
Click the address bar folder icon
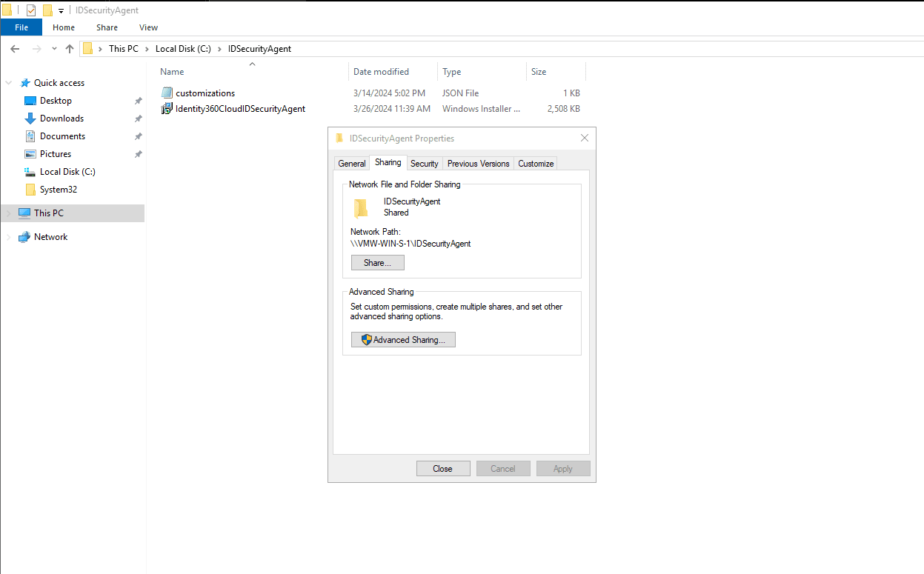pyautogui.click(x=87, y=49)
